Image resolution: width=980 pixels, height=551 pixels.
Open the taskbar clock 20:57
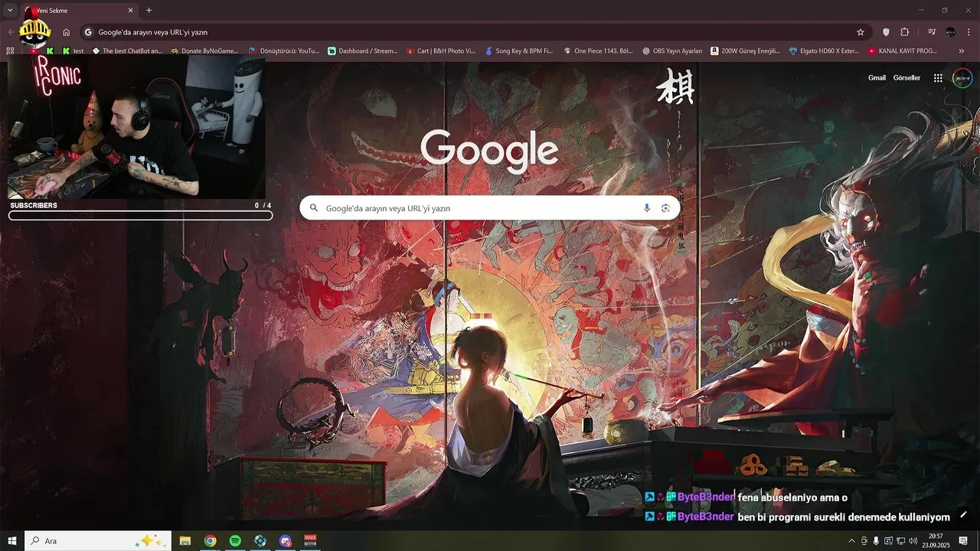coord(936,541)
